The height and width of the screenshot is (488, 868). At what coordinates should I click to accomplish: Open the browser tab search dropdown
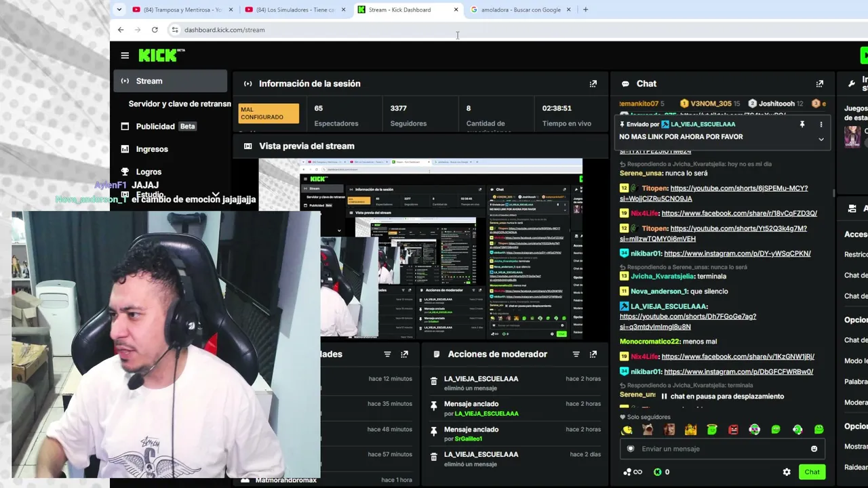(x=119, y=9)
